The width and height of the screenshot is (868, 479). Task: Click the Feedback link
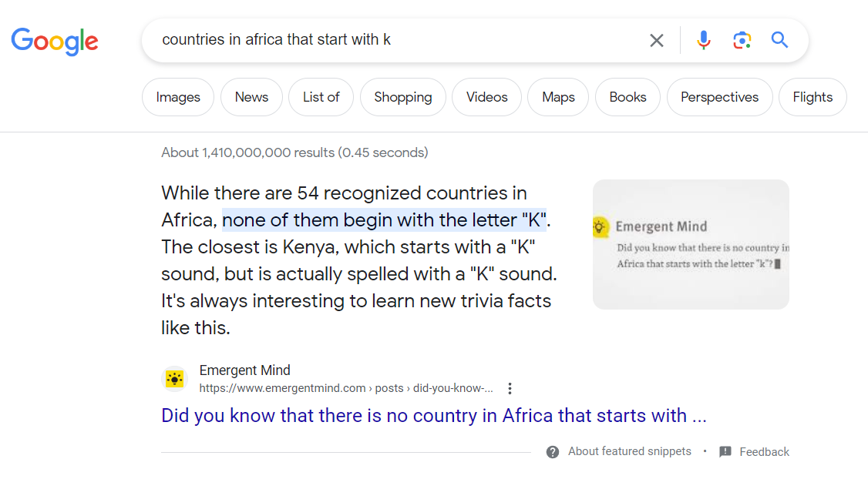click(x=764, y=452)
